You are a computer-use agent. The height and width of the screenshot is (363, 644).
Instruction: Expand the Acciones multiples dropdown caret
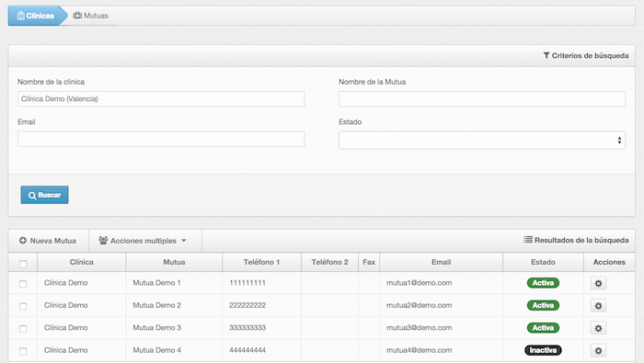point(184,241)
